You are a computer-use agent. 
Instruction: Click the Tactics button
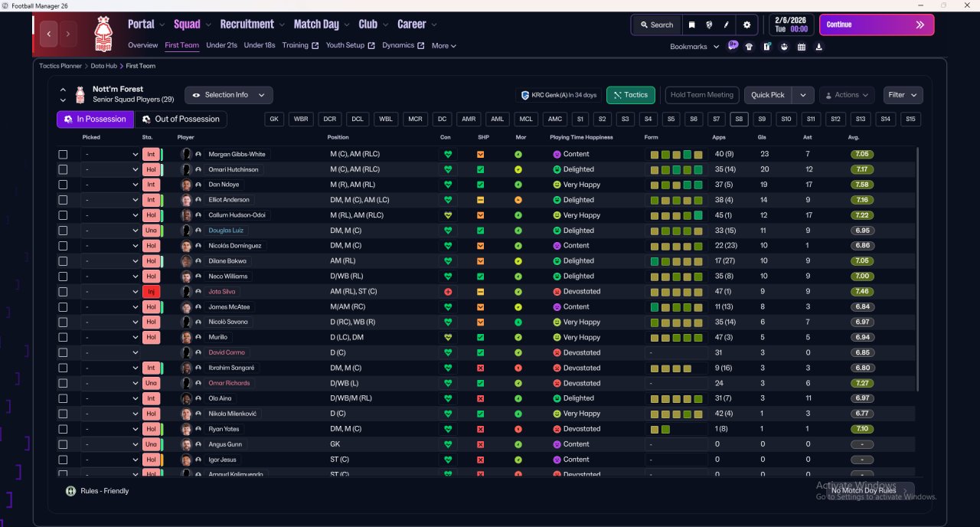[631, 95]
